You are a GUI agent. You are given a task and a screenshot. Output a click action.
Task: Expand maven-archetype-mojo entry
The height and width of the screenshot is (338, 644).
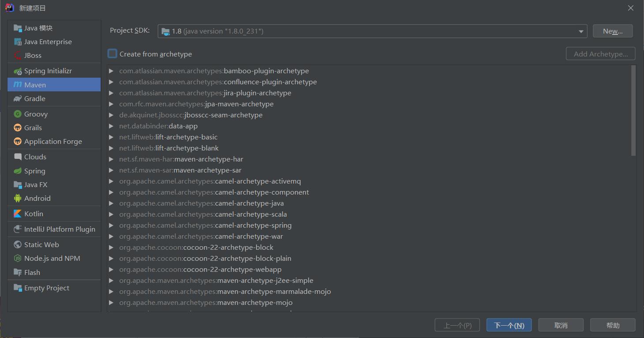coord(111,303)
